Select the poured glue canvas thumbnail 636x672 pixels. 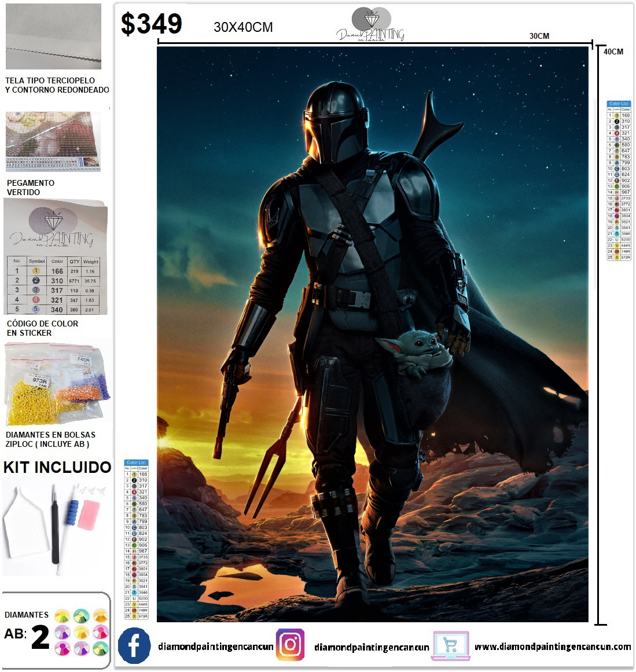click(53, 142)
